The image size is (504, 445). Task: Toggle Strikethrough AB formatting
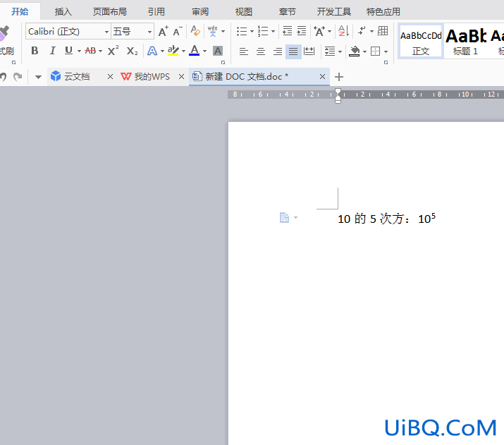point(90,51)
